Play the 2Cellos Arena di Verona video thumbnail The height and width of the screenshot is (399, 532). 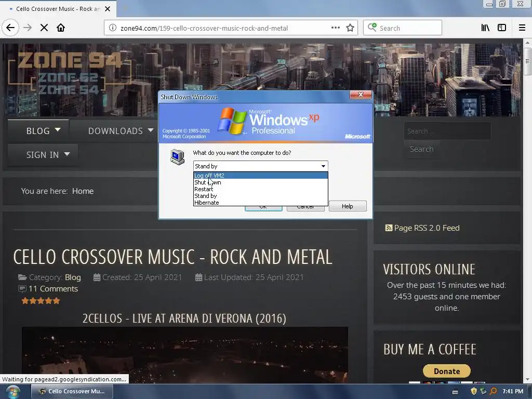click(x=185, y=355)
